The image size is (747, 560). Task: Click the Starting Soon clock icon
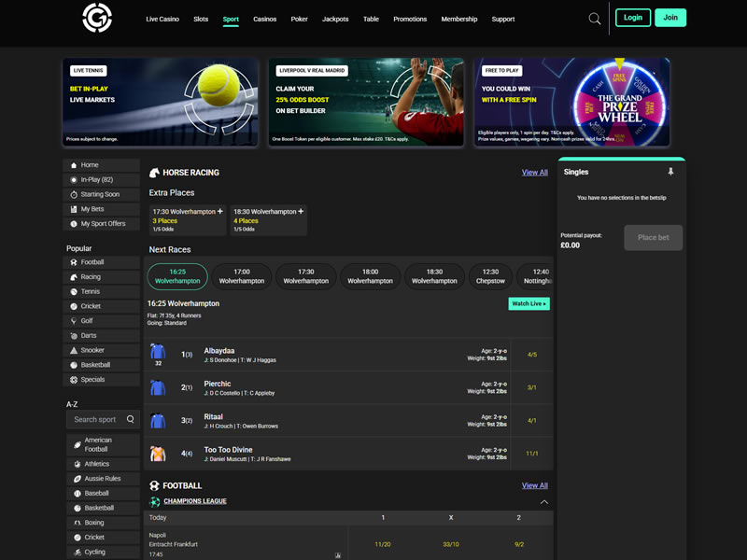73,194
